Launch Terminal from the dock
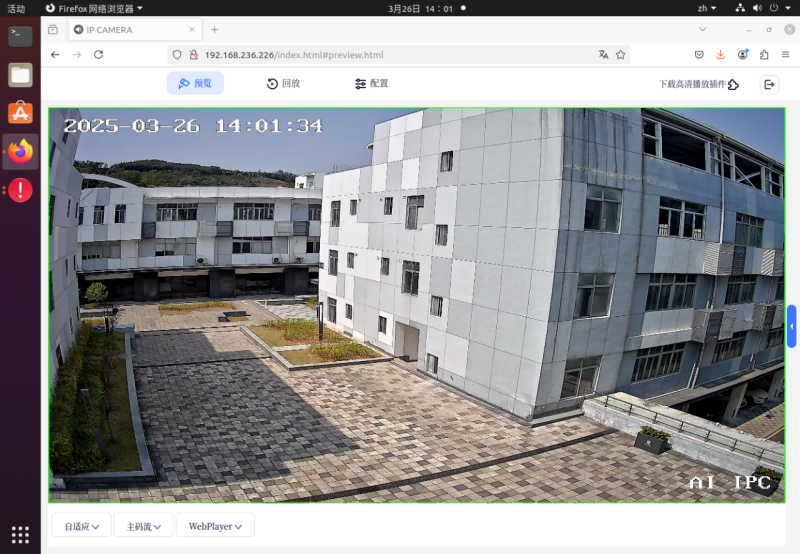 click(20, 36)
